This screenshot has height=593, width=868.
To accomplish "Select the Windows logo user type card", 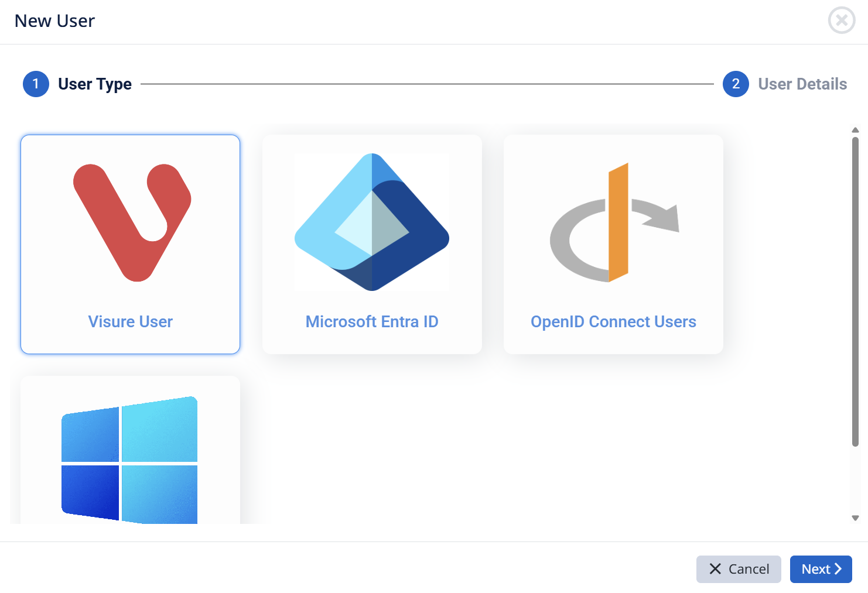I will tap(130, 450).
